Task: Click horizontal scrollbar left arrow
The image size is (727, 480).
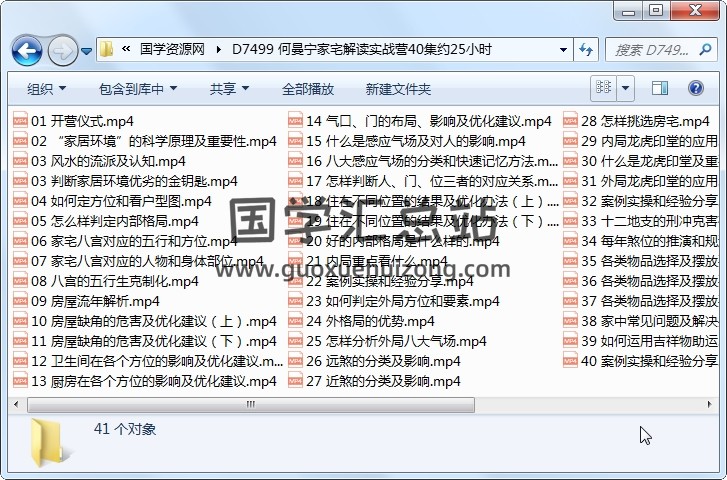Action: point(17,404)
